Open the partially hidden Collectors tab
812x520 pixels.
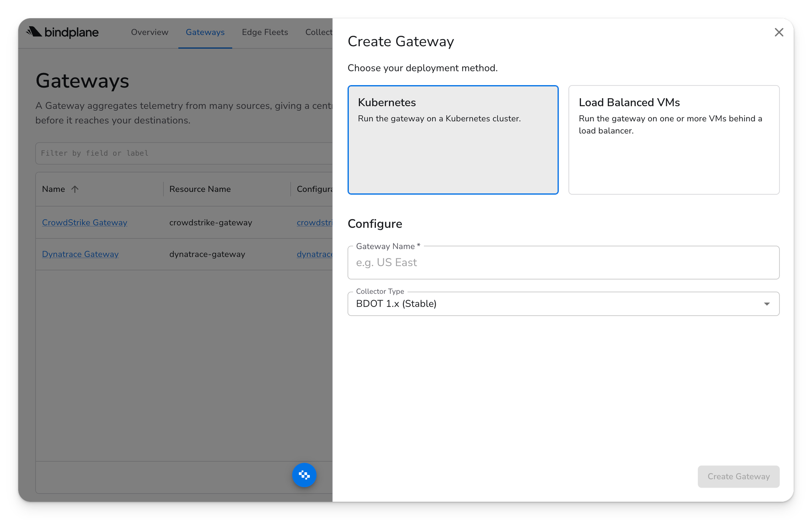319,32
